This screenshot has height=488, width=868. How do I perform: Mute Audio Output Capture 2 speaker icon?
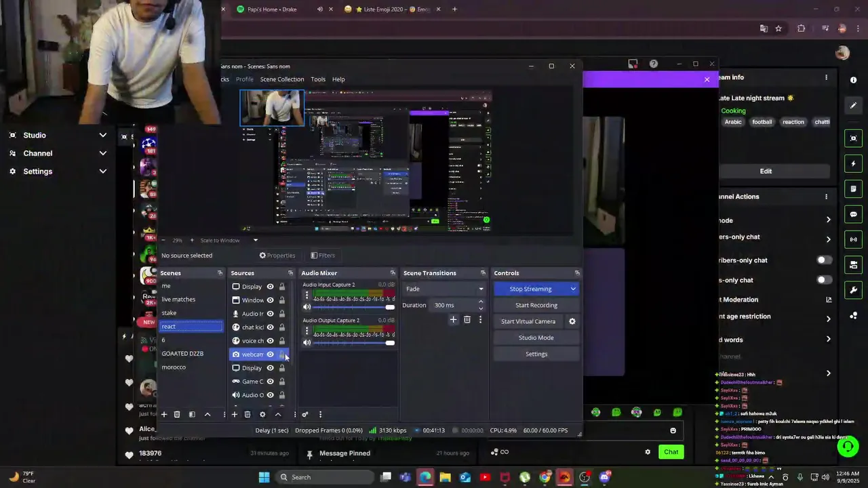click(307, 343)
